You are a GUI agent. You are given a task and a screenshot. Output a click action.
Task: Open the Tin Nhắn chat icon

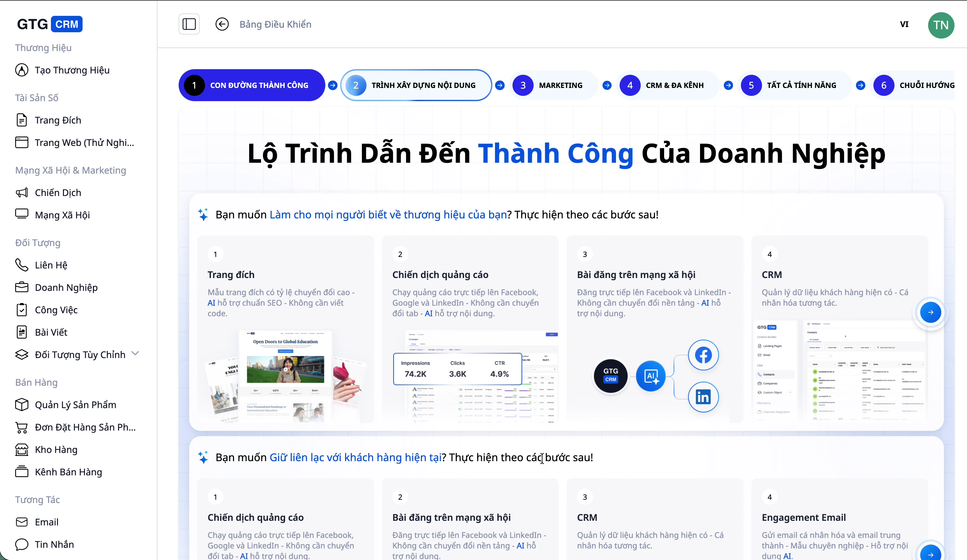coord(22,544)
